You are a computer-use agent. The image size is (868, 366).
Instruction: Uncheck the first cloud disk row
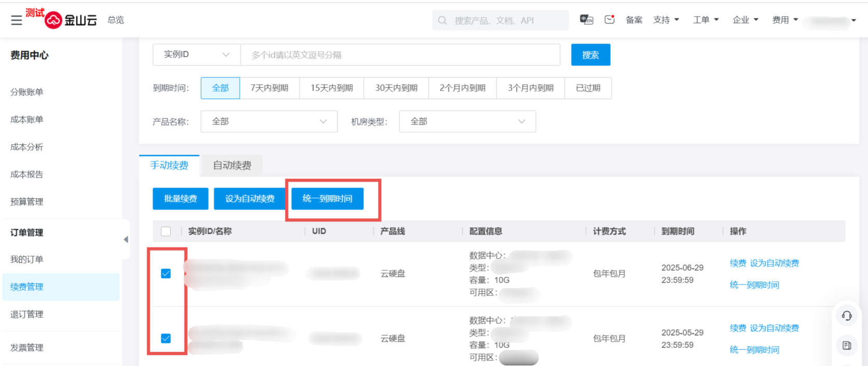pyautogui.click(x=166, y=274)
